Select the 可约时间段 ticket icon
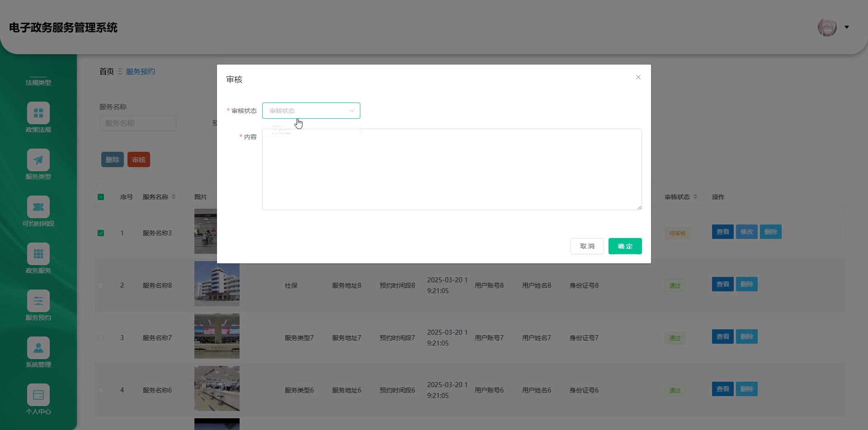 tap(38, 207)
